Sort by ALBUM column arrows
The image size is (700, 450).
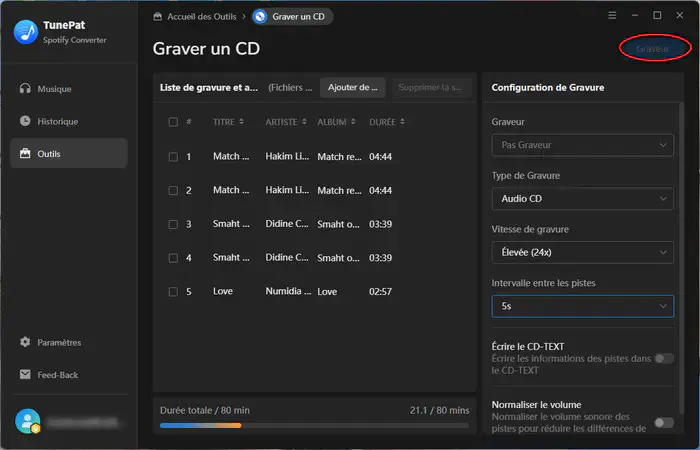pyautogui.click(x=353, y=121)
